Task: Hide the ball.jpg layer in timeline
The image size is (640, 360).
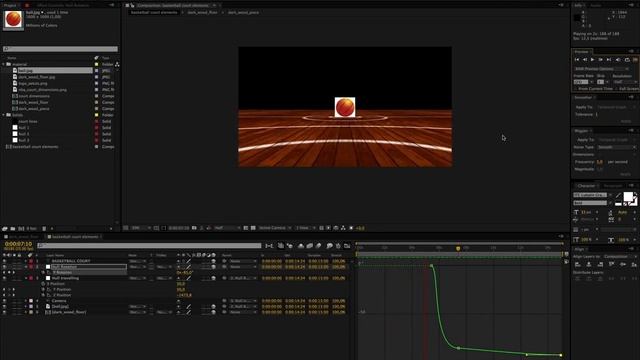Action: [4, 307]
